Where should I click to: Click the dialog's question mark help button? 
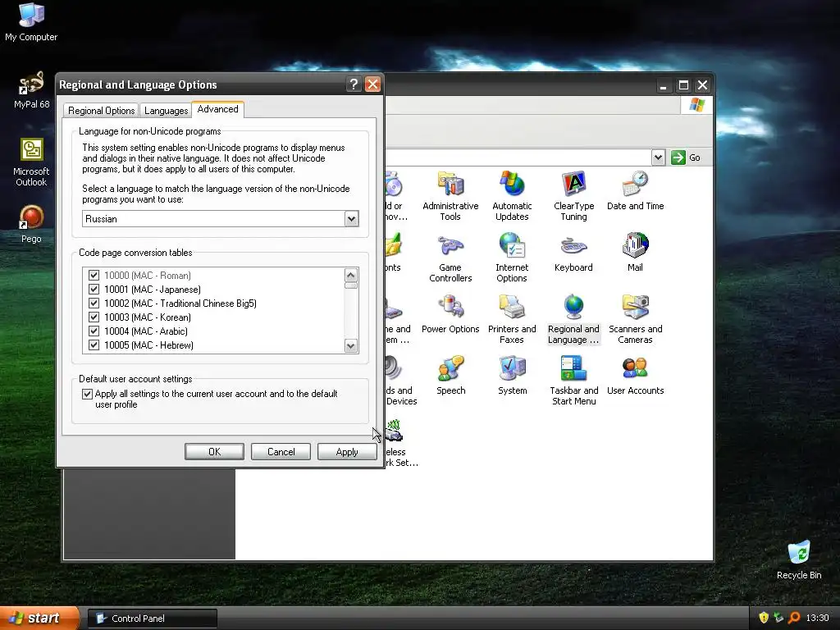tap(354, 84)
